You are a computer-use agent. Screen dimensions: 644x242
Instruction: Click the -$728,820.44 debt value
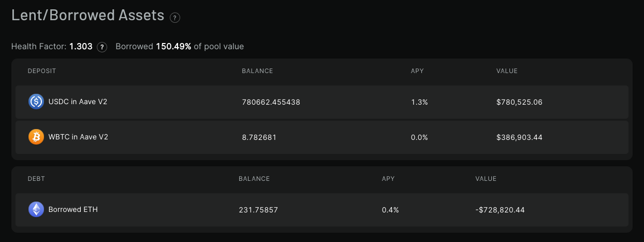[x=499, y=210]
